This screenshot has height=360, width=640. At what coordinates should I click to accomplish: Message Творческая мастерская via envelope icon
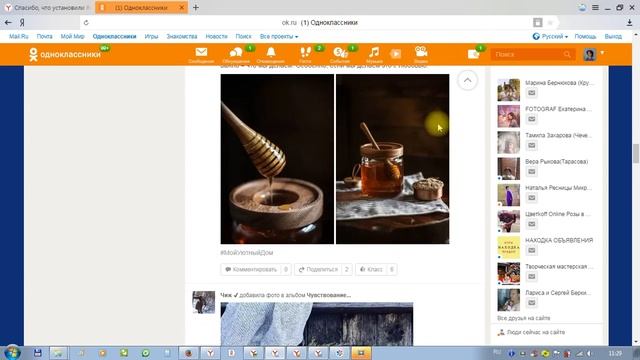pyautogui.click(x=531, y=276)
